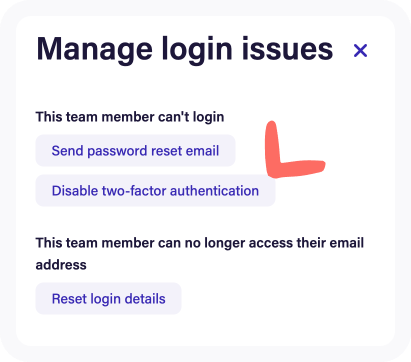Image resolution: width=411 pixels, height=362 pixels.
Task: Disable two-factor authentication for this member
Action: click(155, 191)
